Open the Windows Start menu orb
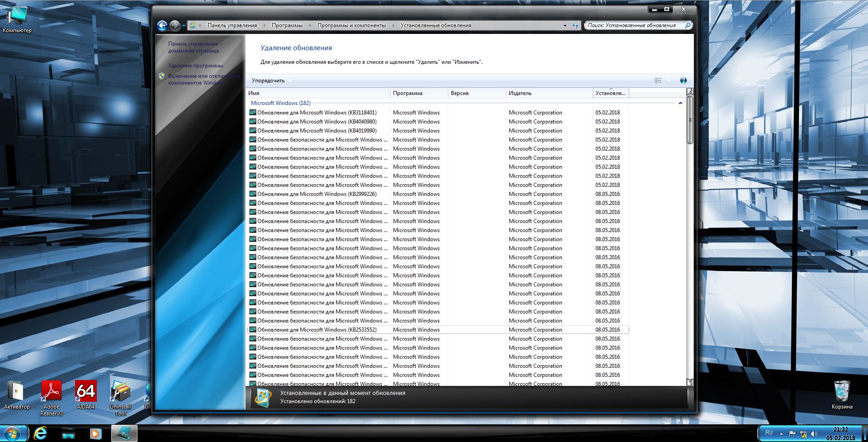Screen dimensions: 868x442 (12, 433)
